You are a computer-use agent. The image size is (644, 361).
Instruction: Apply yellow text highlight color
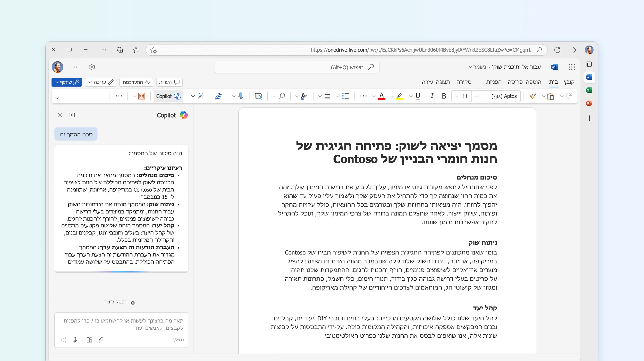(x=399, y=96)
